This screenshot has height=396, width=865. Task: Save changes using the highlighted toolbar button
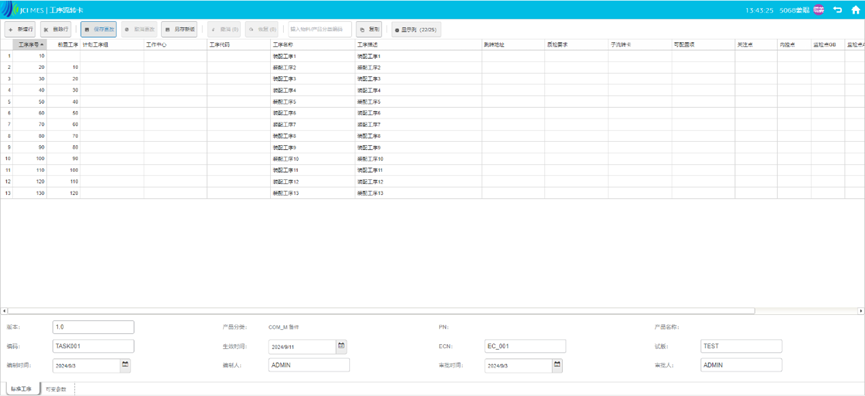point(99,29)
